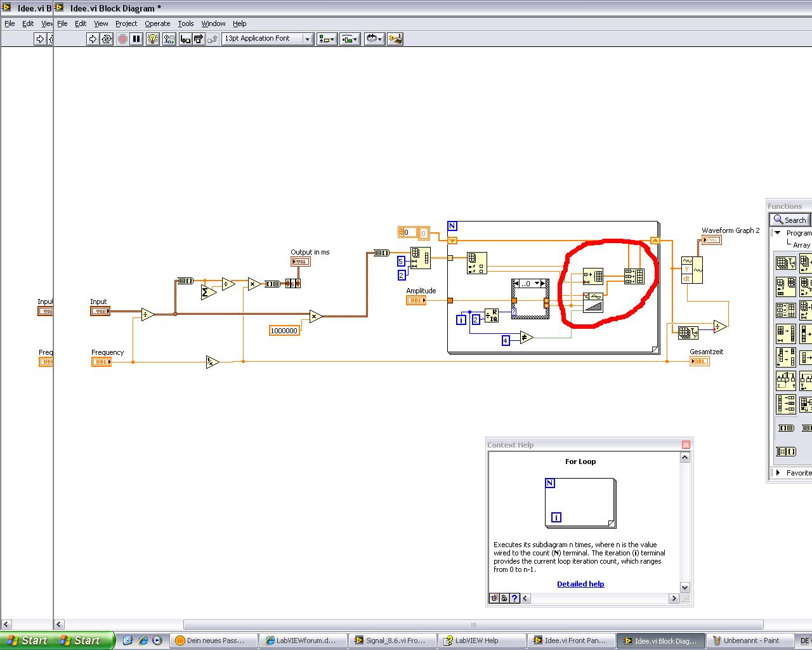Open the Operate menu
This screenshot has width=812, height=650.
[157, 23]
